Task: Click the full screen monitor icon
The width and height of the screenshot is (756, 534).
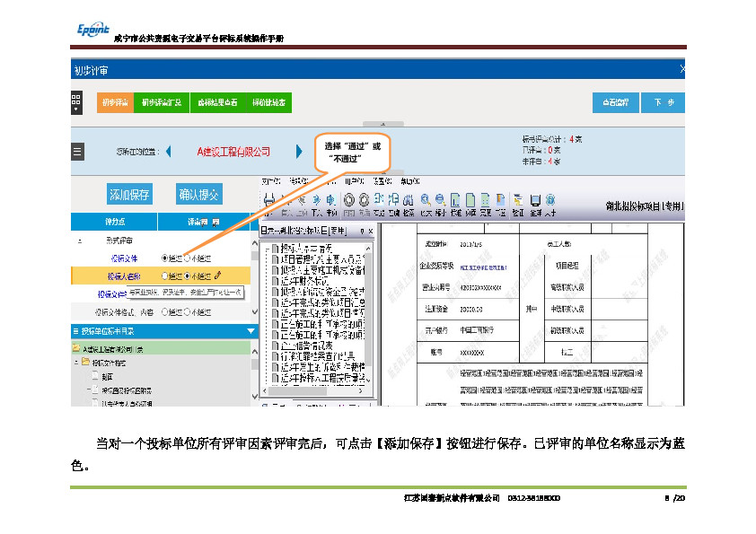Action: coord(534,200)
